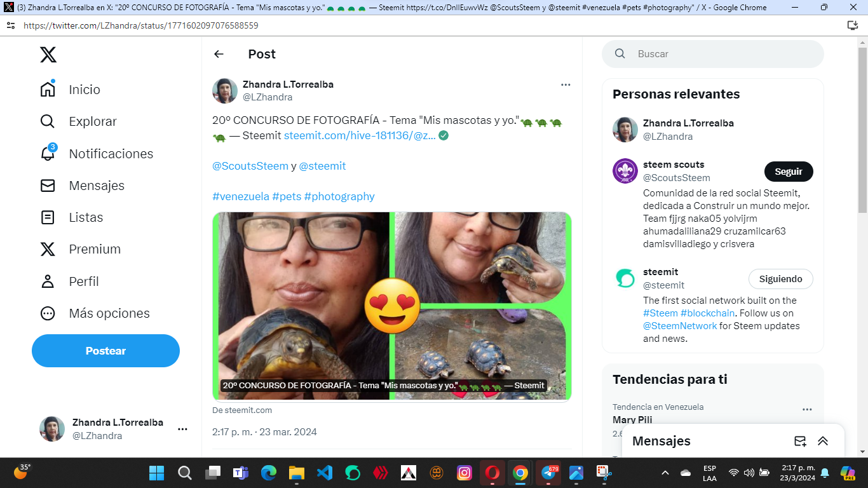
Task: Open the taskbar clock showing 2:17 p. m.
Action: (x=799, y=473)
